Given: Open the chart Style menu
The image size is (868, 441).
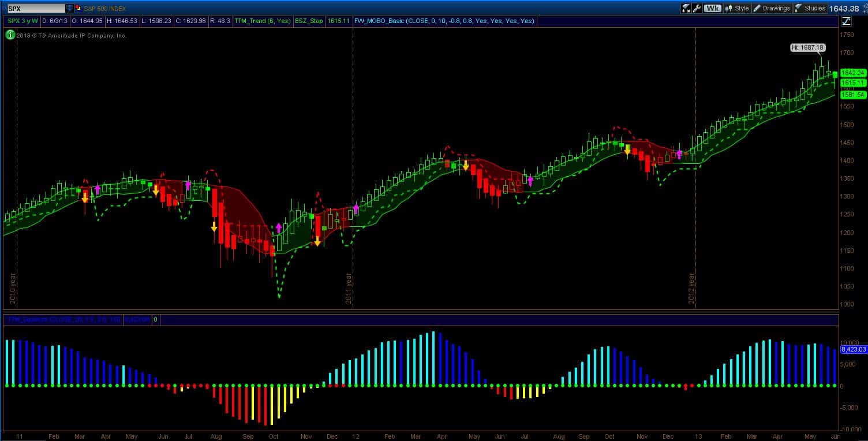Looking at the screenshot, I should (x=736, y=8).
